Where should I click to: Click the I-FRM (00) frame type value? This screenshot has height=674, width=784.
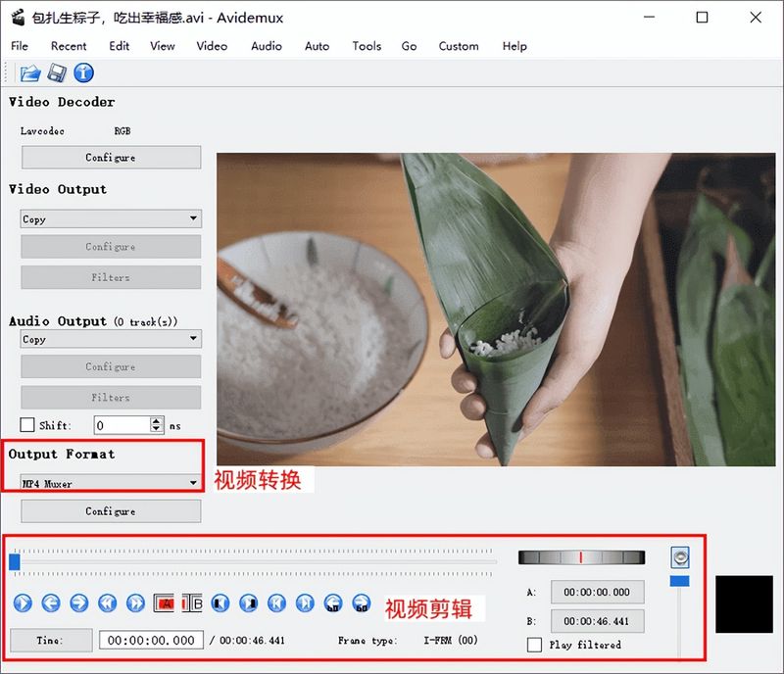coord(451,640)
